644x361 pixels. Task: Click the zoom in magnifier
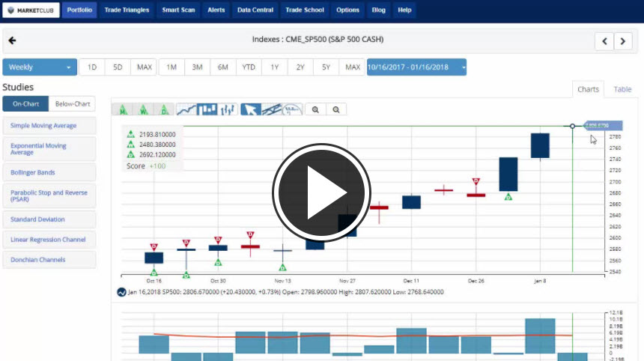[x=316, y=109]
